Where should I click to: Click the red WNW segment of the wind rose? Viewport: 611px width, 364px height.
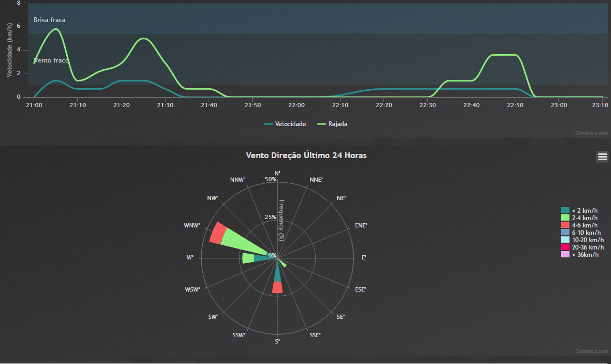point(218,233)
